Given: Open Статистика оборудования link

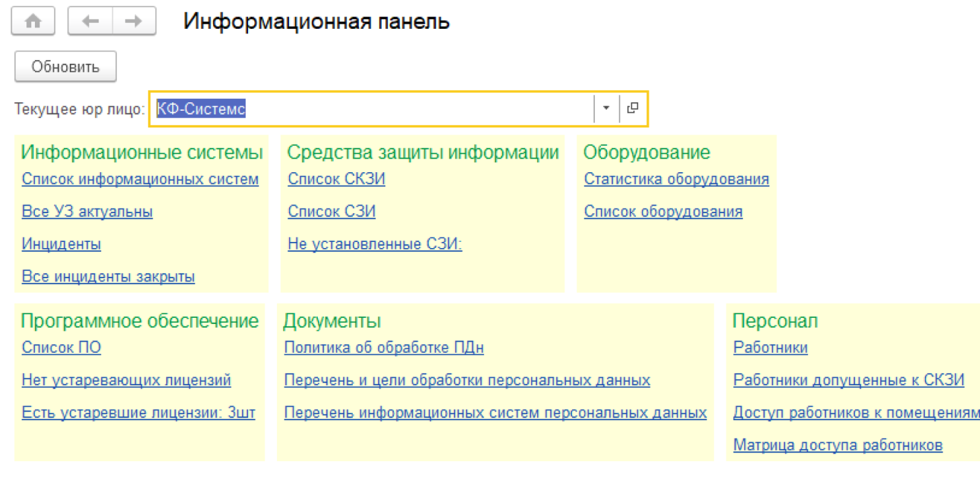Looking at the screenshot, I should (x=676, y=179).
